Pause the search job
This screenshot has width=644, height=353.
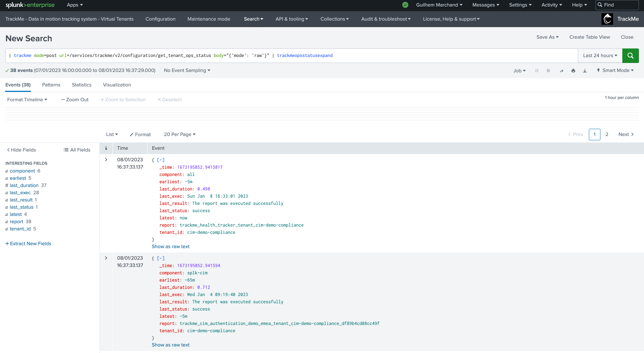536,71
